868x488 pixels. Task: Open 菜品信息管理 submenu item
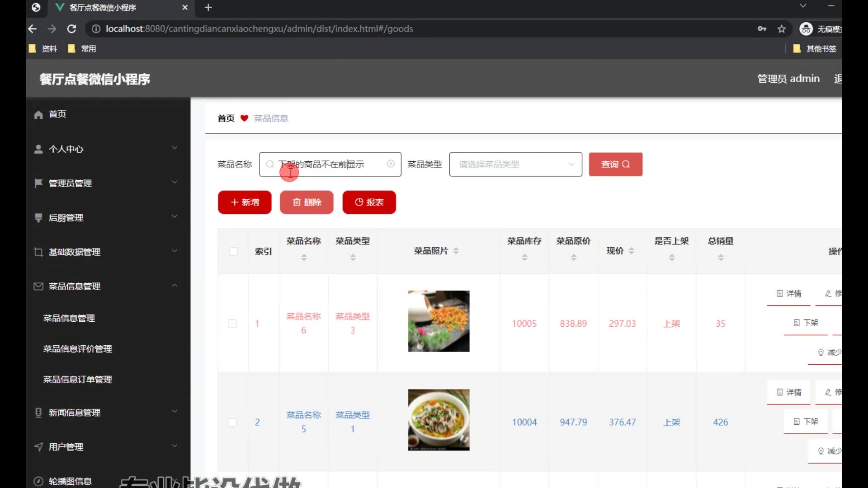point(69,318)
